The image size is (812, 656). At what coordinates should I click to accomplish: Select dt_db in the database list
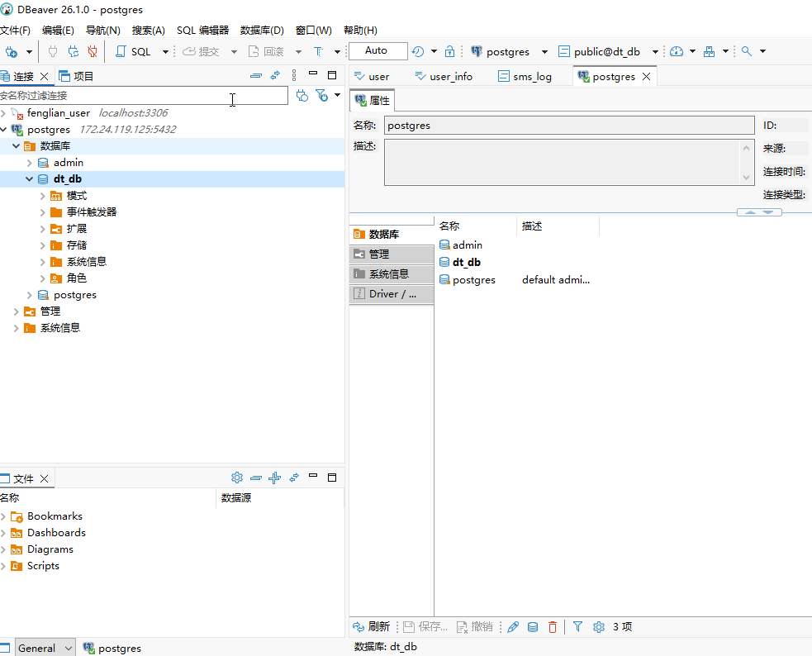tap(466, 263)
